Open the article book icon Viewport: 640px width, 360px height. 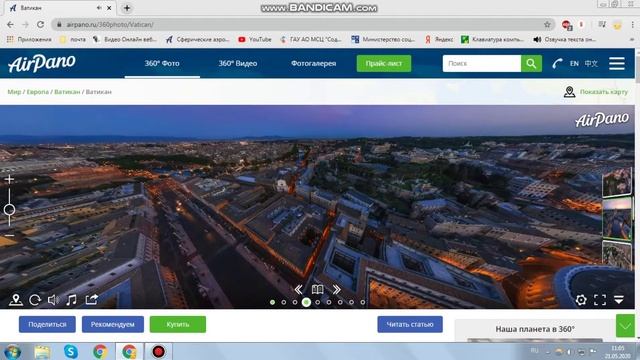point(318,289)
